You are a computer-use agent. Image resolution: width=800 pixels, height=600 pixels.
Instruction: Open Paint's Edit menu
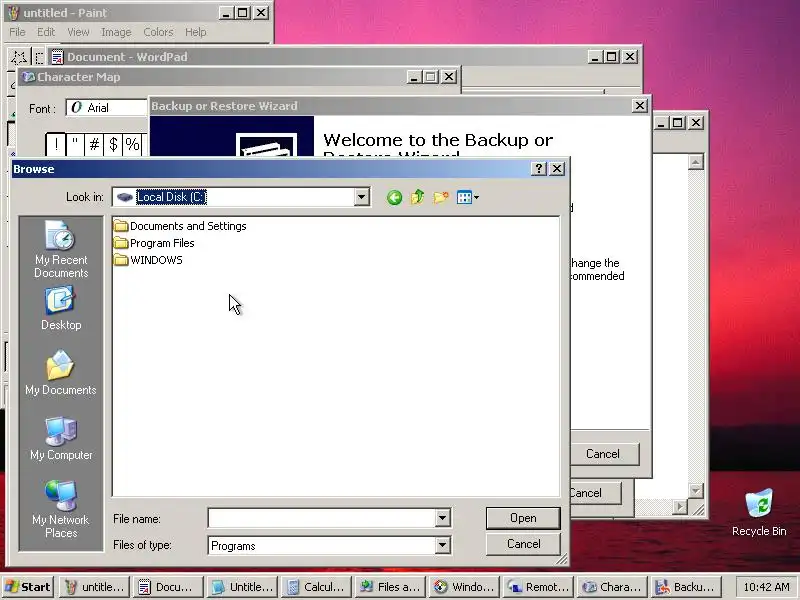[46, 32]
